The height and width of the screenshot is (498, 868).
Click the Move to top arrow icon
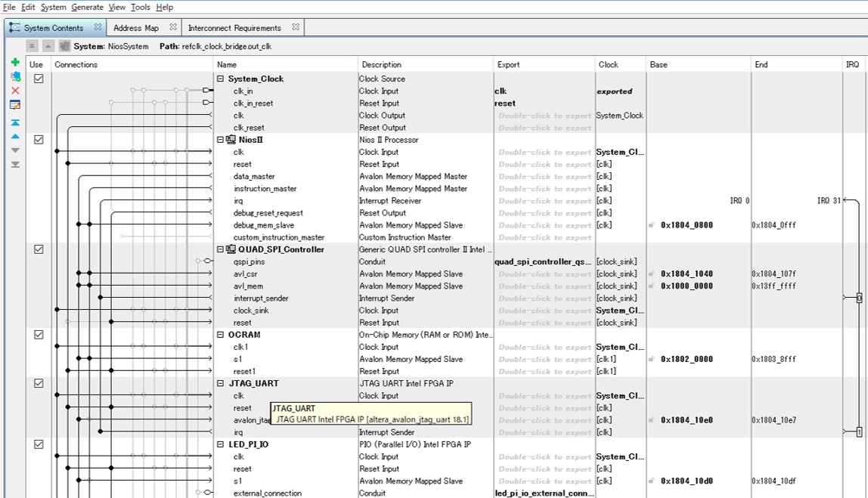(15, 122)
